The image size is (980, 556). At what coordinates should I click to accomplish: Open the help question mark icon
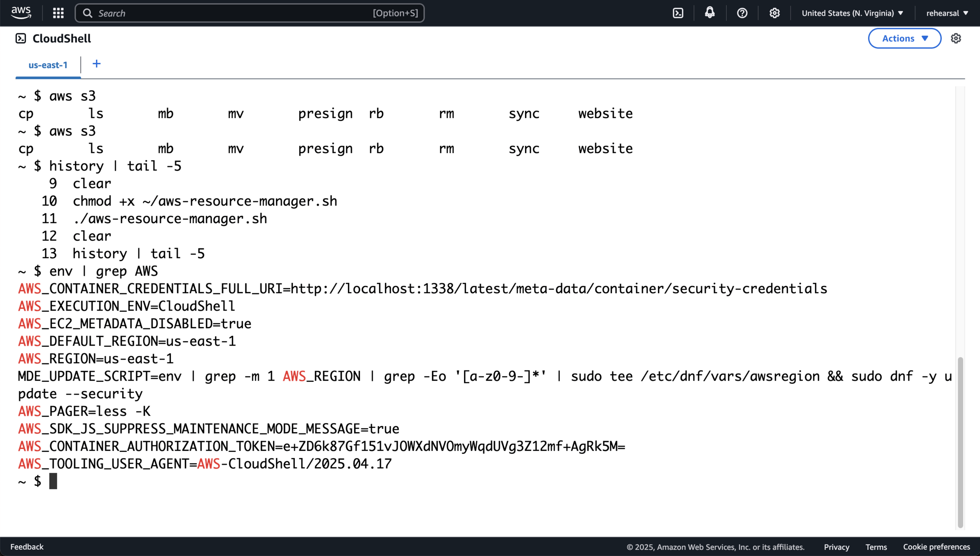(x=742, y=13)
